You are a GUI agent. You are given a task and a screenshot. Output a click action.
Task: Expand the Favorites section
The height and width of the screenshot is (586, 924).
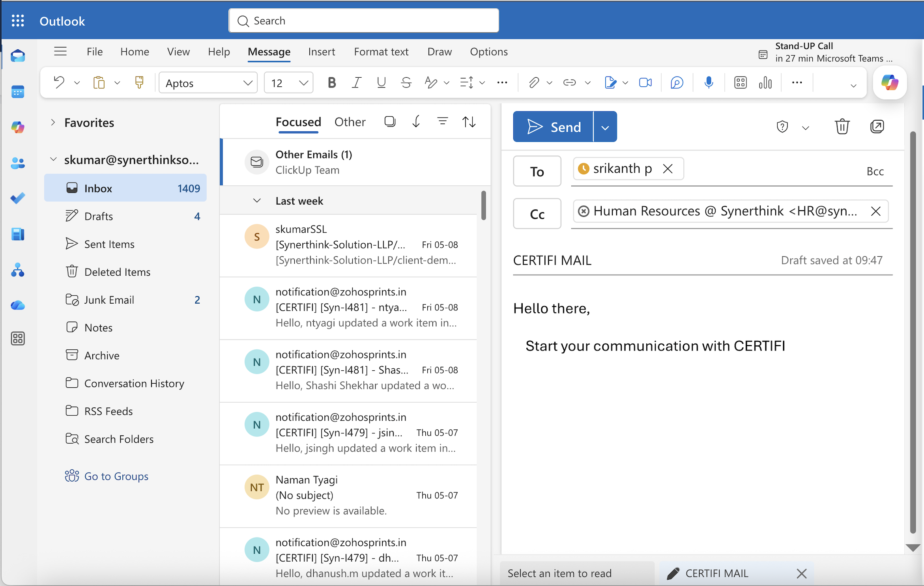[x=53, y=123]
